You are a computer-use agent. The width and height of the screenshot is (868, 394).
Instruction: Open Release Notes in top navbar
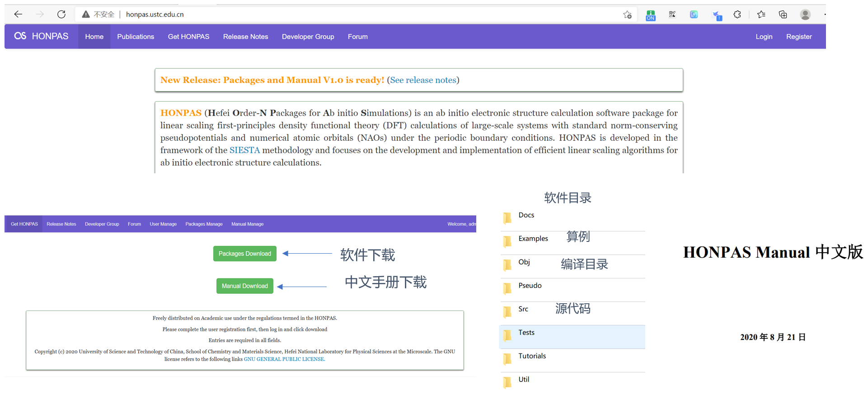click(x=245, y=37)
